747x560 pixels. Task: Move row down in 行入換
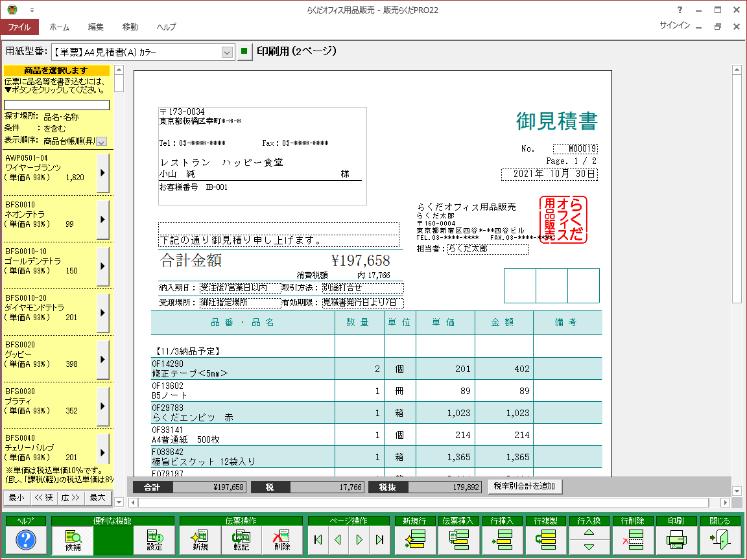pyautogui.click(x=589, y=547)
